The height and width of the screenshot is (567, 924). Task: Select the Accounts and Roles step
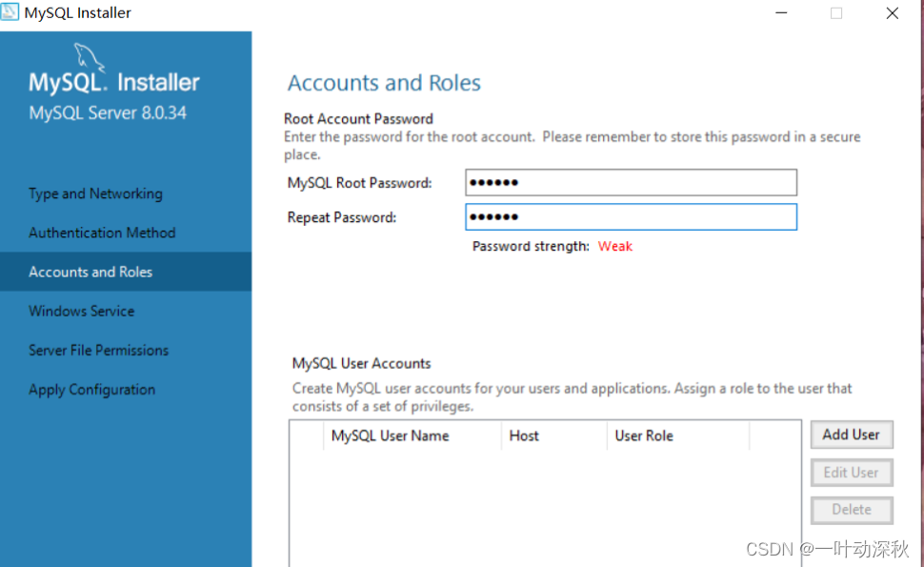click(x=126, y=272)
